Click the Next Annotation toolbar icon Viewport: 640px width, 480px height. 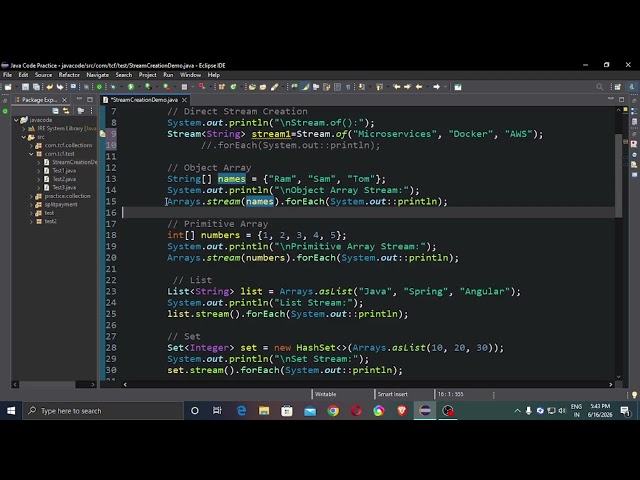coord(361,87)
